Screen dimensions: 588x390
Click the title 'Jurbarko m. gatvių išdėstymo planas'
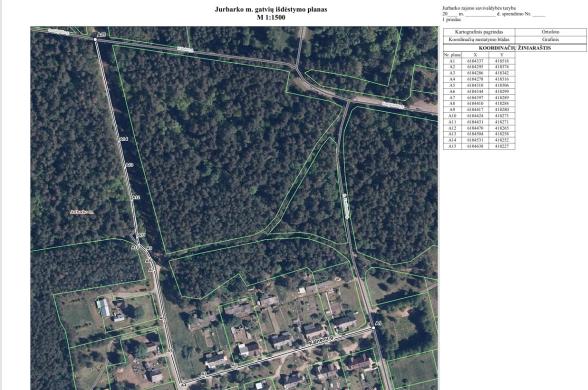pyautogui.click(x=271, y=9)
